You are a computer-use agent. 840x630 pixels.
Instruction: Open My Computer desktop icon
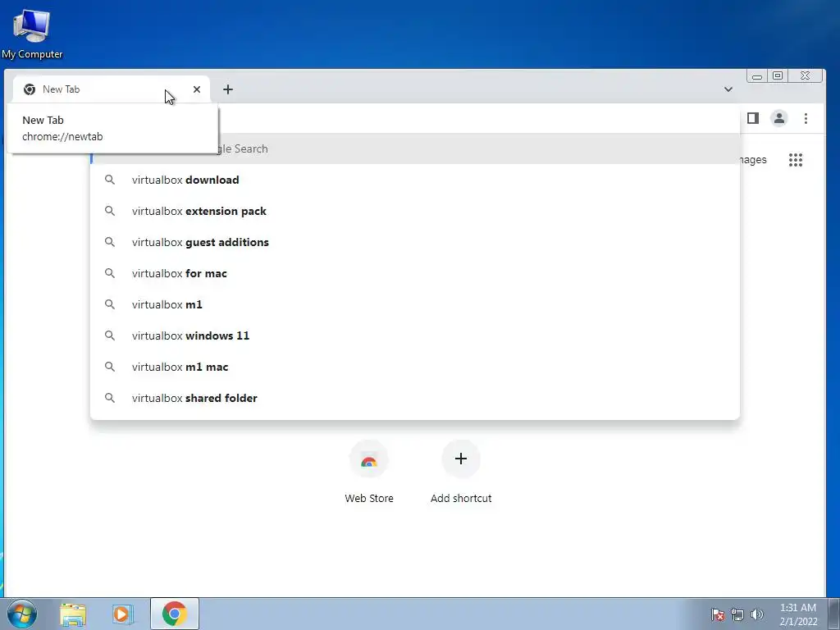(x=32, y=33)
